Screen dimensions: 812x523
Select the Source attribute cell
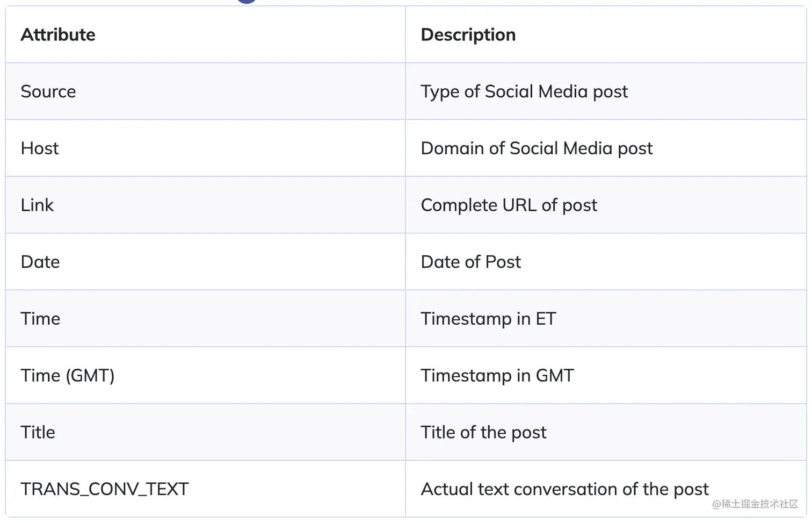click(48, 91)
